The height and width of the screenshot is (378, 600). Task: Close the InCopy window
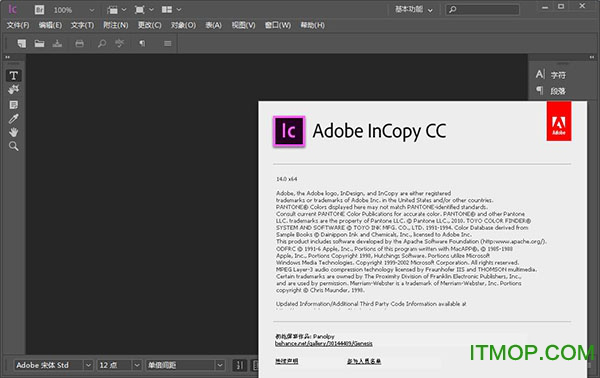pos(582,6)
